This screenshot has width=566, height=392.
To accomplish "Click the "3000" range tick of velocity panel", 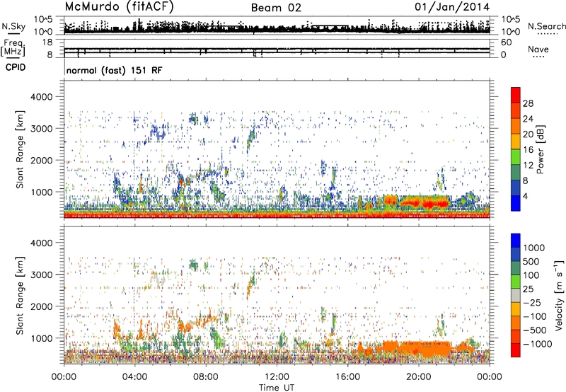I will click(41, 275).
